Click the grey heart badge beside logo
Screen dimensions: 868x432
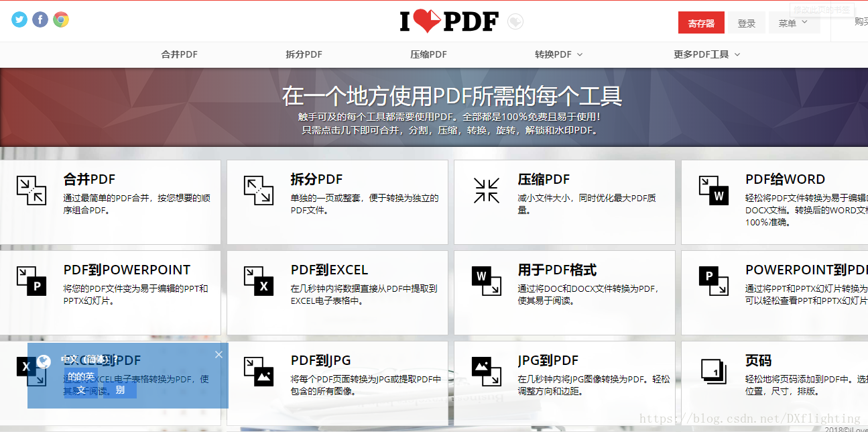coord(515,22)
